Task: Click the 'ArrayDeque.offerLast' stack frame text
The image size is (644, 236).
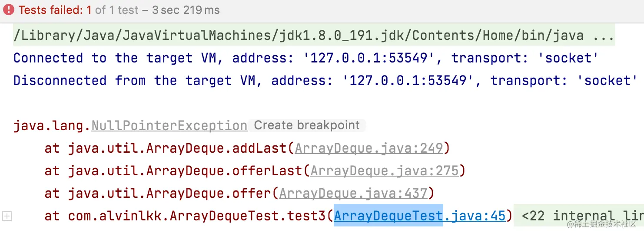Action: coord(224,171)
